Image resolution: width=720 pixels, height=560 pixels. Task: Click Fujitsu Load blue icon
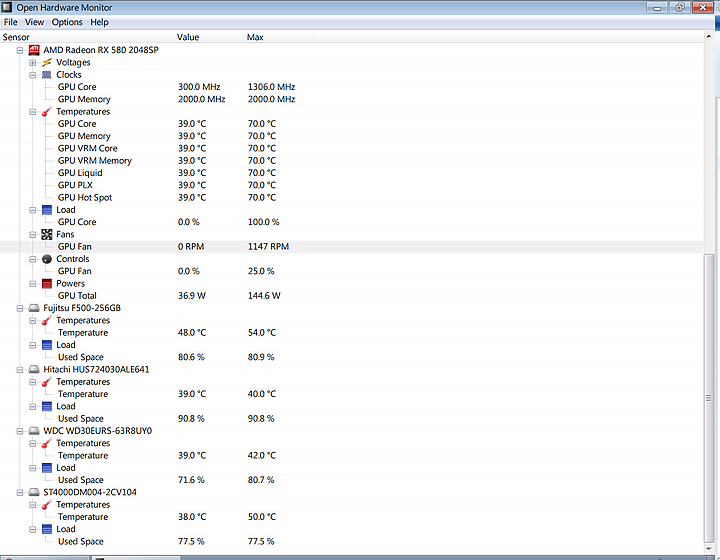pos(46,345)
